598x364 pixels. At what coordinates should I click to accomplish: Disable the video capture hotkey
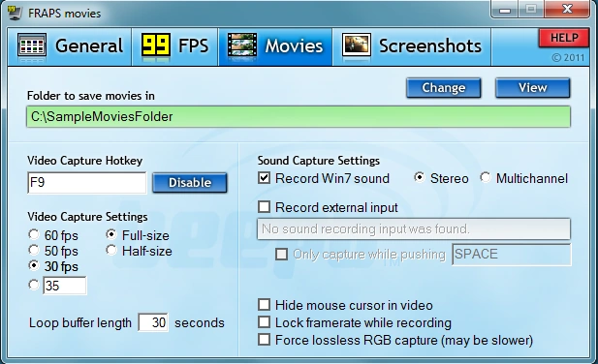pos(190,183)
